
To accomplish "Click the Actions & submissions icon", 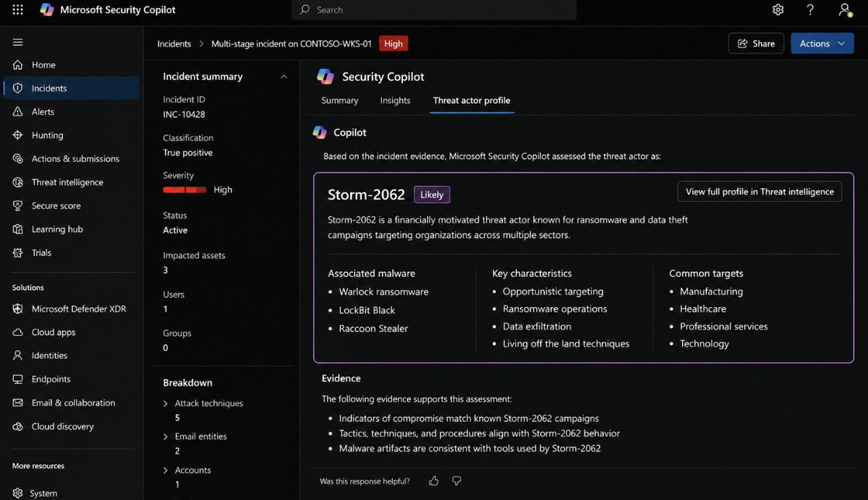I will tap(18, 158).
